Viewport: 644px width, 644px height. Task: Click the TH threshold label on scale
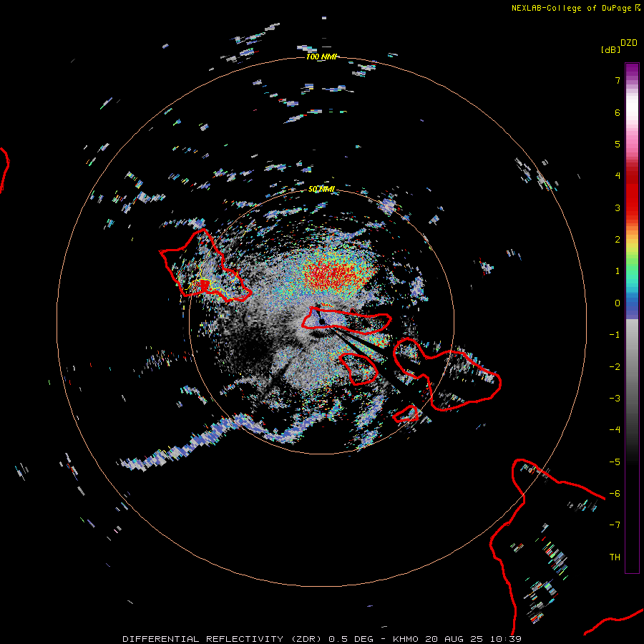[615, 557]
